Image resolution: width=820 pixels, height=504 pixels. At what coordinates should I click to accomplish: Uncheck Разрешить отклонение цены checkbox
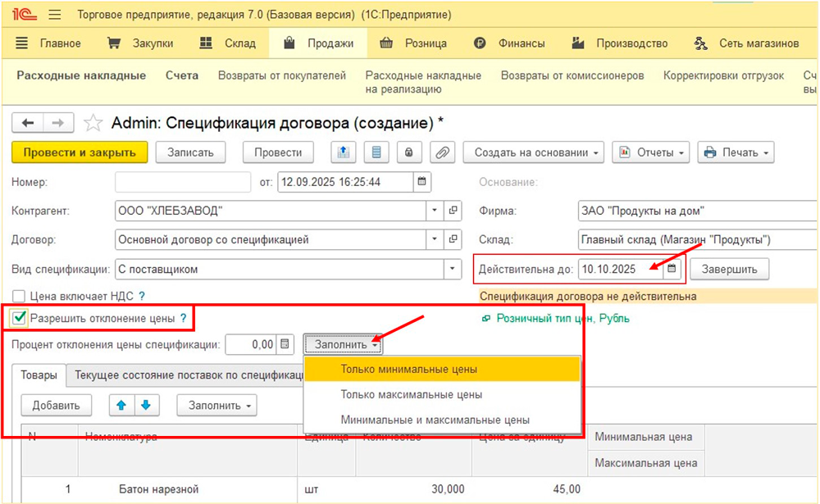(x=20, y=317)
